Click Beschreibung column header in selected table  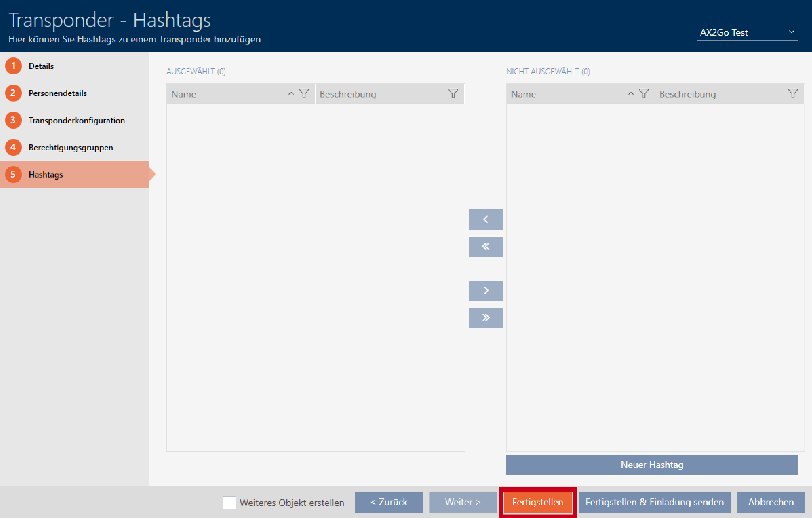[x=348, y=94]
